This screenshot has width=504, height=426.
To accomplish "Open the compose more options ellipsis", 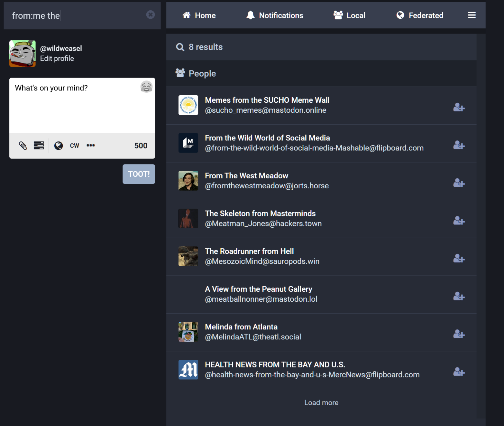I will coord(91,146).
